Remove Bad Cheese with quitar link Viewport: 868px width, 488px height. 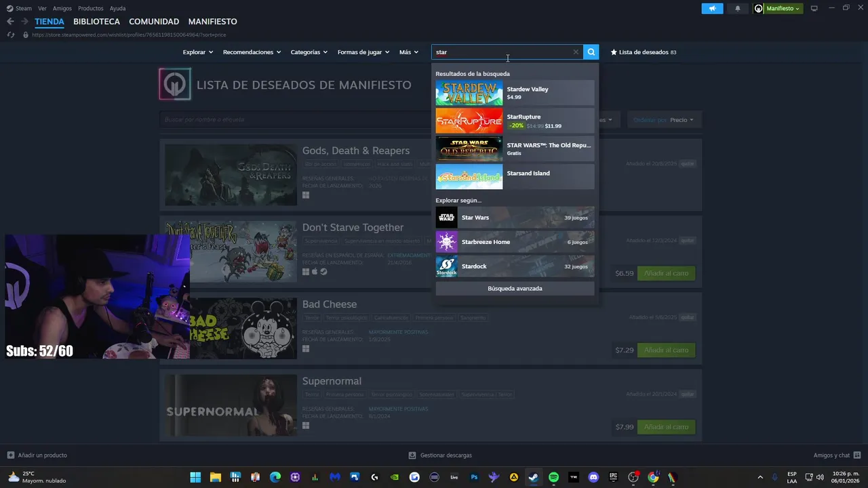point(688,317)
